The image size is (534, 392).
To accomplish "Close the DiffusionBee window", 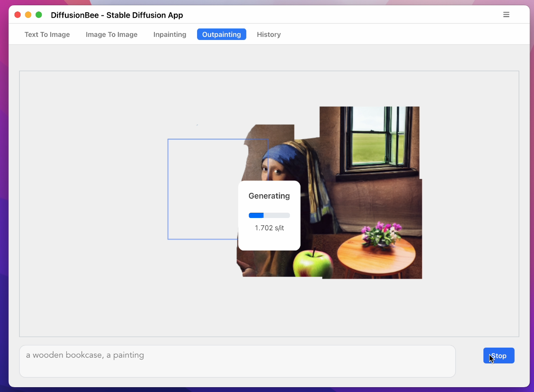I will (x=18, y=15).
